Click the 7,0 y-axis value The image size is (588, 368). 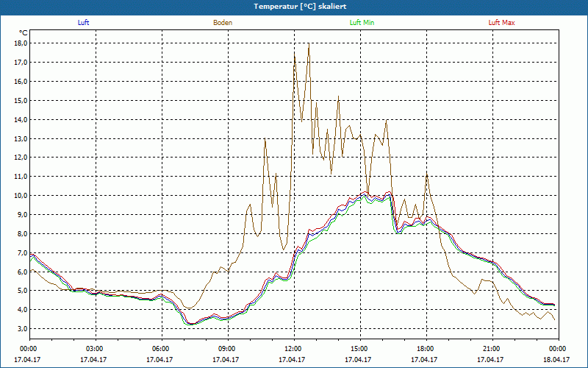pos(22,252)
